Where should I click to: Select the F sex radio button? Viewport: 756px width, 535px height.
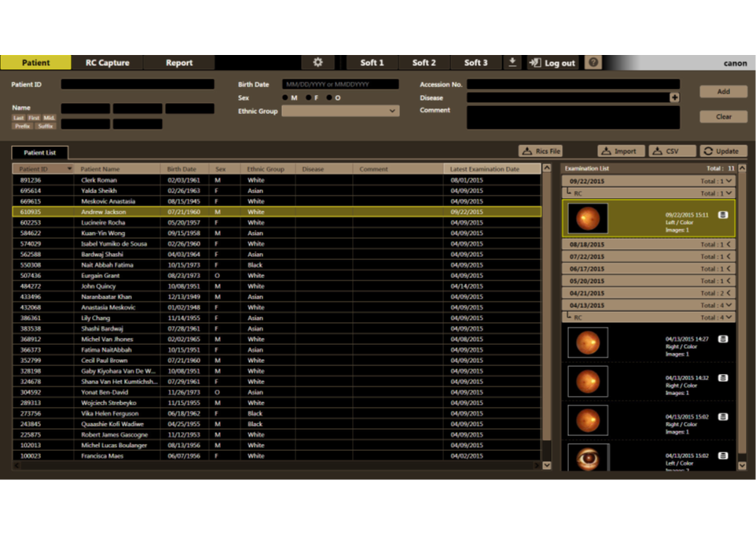pos(308,98)
